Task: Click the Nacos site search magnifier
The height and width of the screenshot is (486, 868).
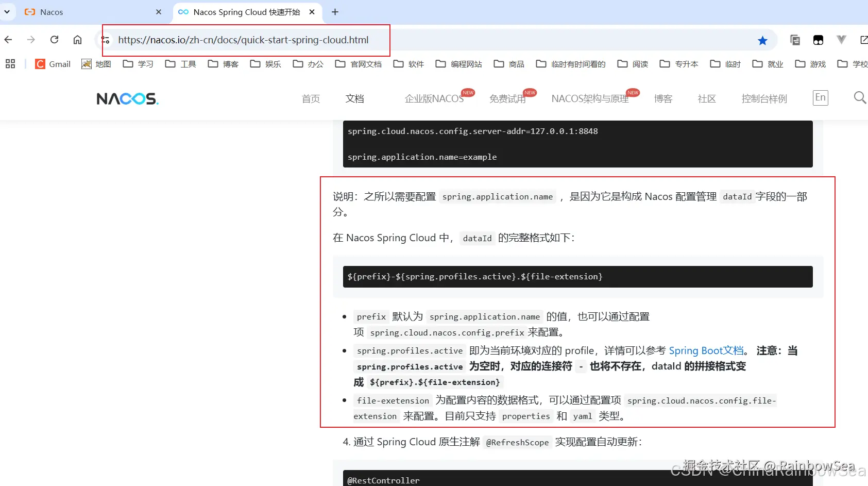Action: coord(860,97)
